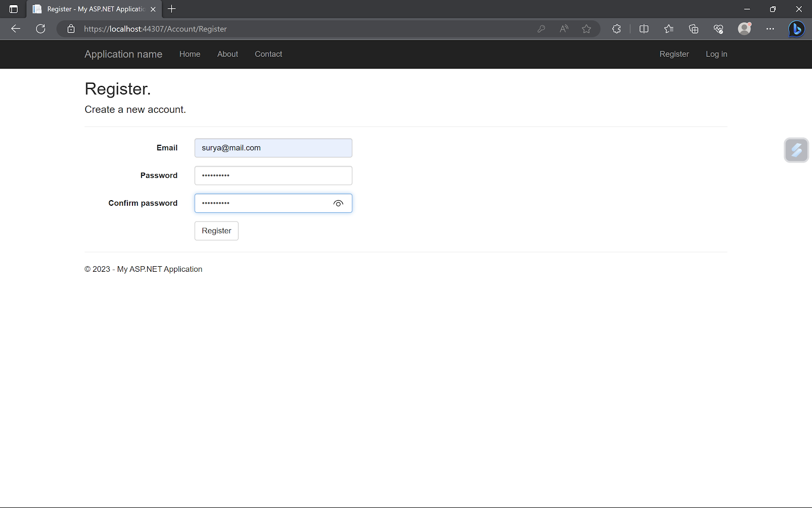Minimize the browser window

(x=747, y=9)
